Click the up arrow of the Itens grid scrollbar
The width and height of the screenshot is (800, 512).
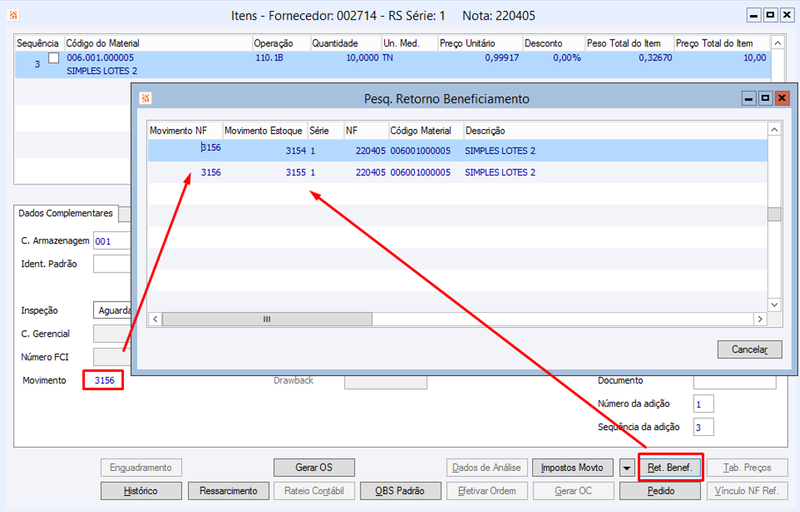(x=778, y=43)
